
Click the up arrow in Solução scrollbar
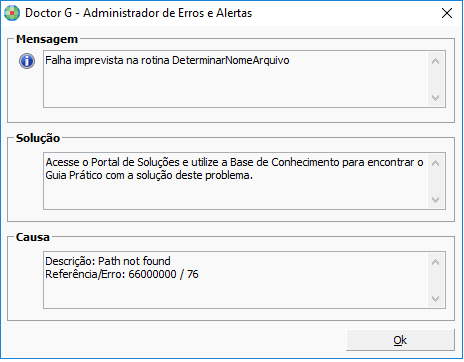(435, 163)
